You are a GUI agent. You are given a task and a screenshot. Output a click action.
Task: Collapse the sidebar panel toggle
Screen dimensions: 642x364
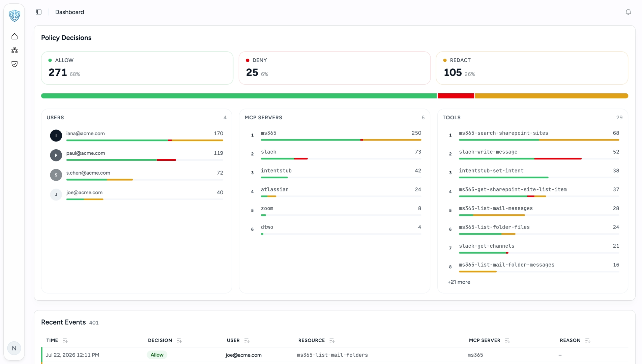pyautogui.click(x=38, y=12)
